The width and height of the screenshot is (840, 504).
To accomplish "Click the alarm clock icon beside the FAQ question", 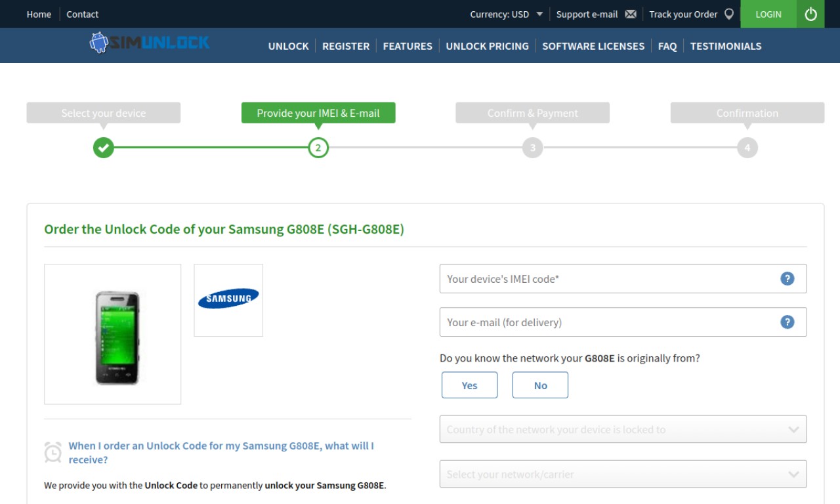I will (x=52, y=452).
